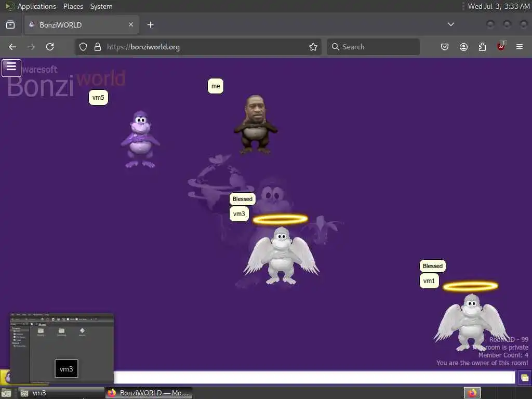Open the Firefox account icon
The image size is (532, 399).
pyautogui.click(x=463, y=47)
